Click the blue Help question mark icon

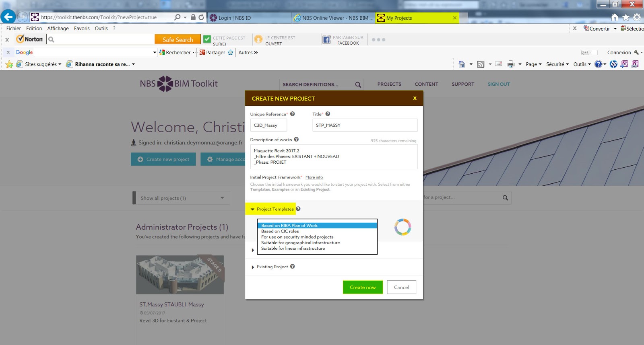[x=599, y=64]
